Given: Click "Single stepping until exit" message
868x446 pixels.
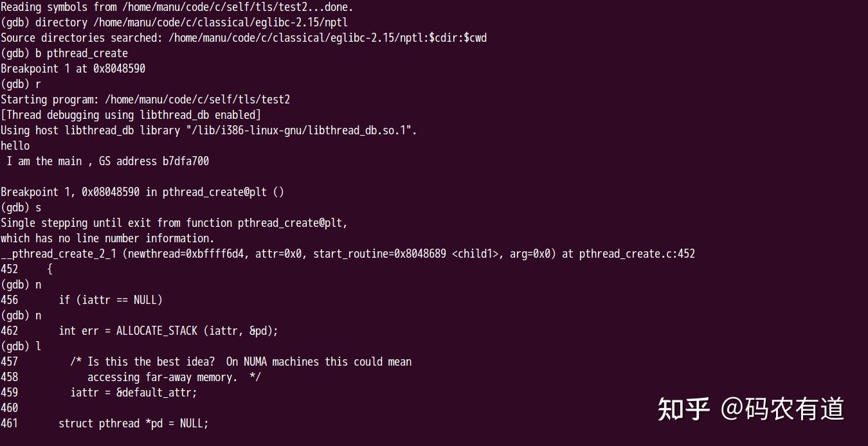Looking at the screenshot, I should click(x=174, y=223).
